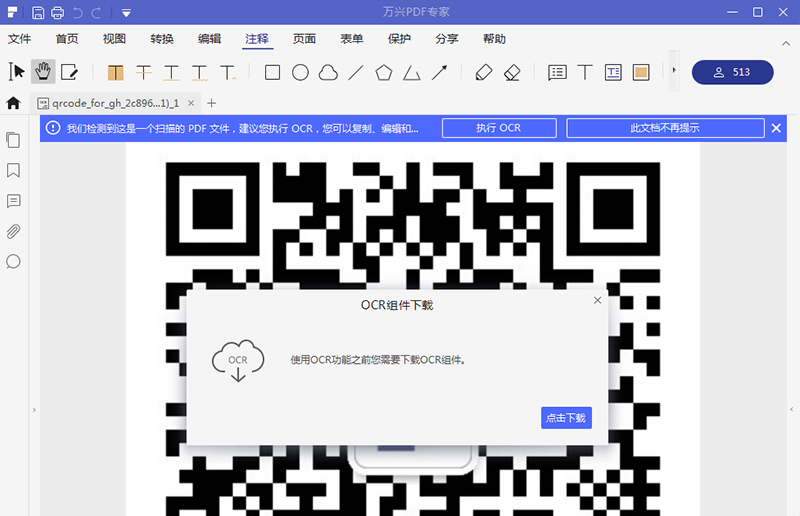Open the page thumbnails panel
The image size is (800, 516).
pos(13,140)
